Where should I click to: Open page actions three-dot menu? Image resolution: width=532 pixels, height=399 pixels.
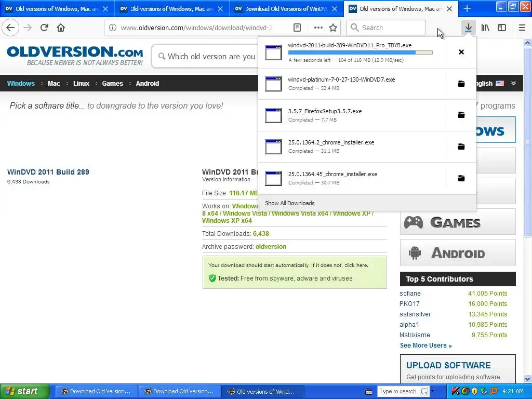[318, 28]
